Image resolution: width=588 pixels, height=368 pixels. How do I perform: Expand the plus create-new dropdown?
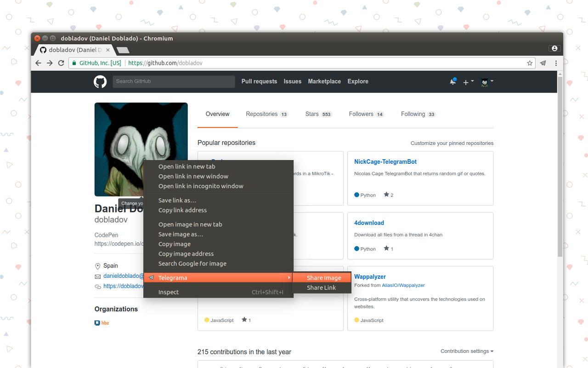468,82
